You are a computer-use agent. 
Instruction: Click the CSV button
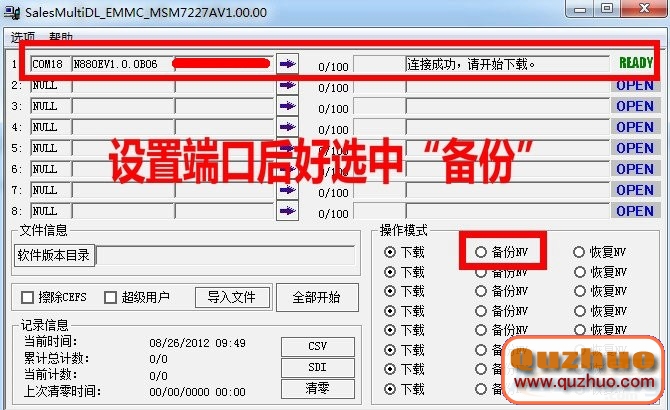317,346
